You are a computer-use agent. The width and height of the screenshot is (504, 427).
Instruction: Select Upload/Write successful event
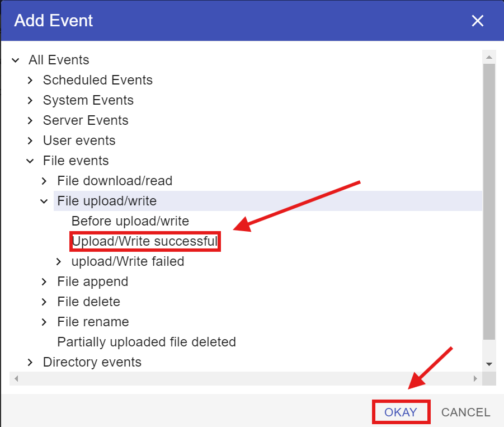[x=144, y=241]
